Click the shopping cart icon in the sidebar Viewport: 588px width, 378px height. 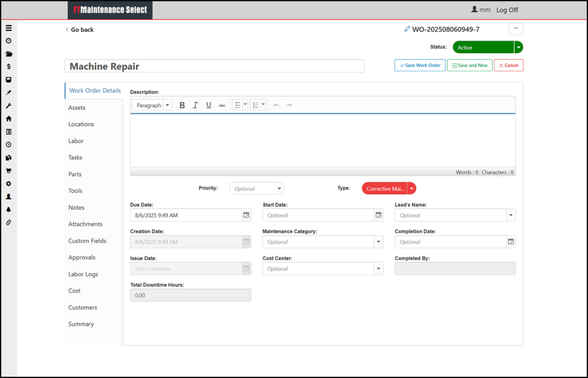(9, 170)
